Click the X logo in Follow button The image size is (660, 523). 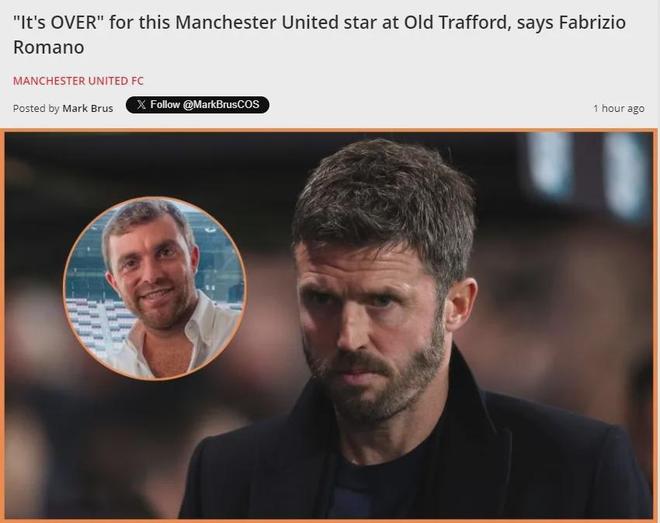(x=141, y=105)
